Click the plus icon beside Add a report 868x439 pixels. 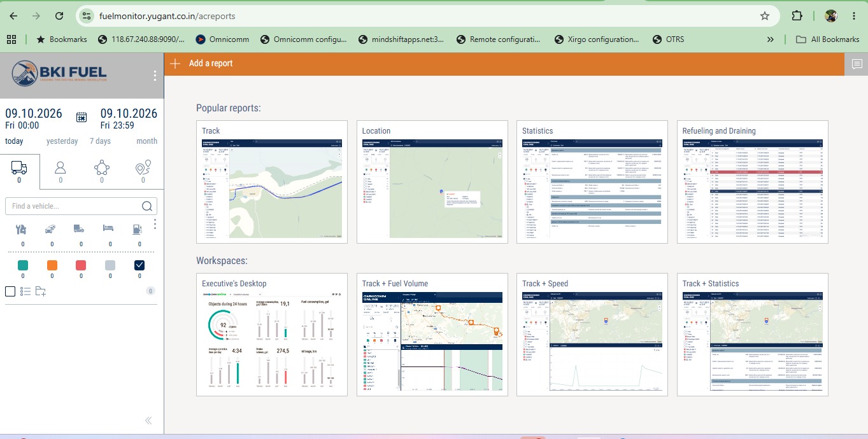tap(175, 64)
